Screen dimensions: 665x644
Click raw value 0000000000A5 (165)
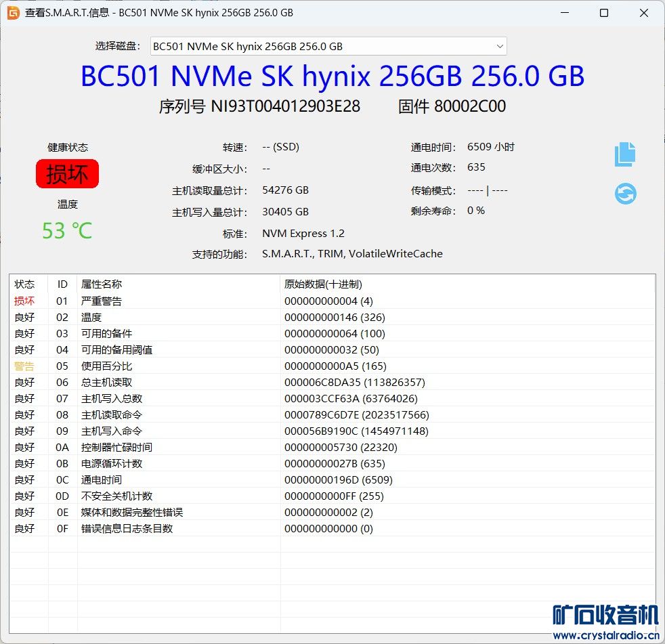point(335,366)
